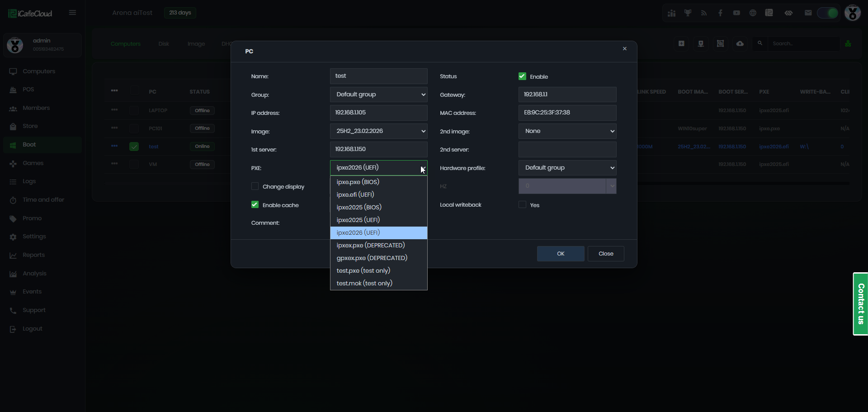The height and width of the screenshot is (412, 868).
Task: Open the YouTube icon link
Action: [736, 13]
